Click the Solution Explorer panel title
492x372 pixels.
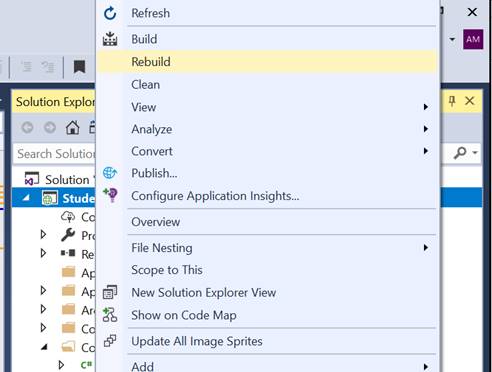tap(55, 101)
